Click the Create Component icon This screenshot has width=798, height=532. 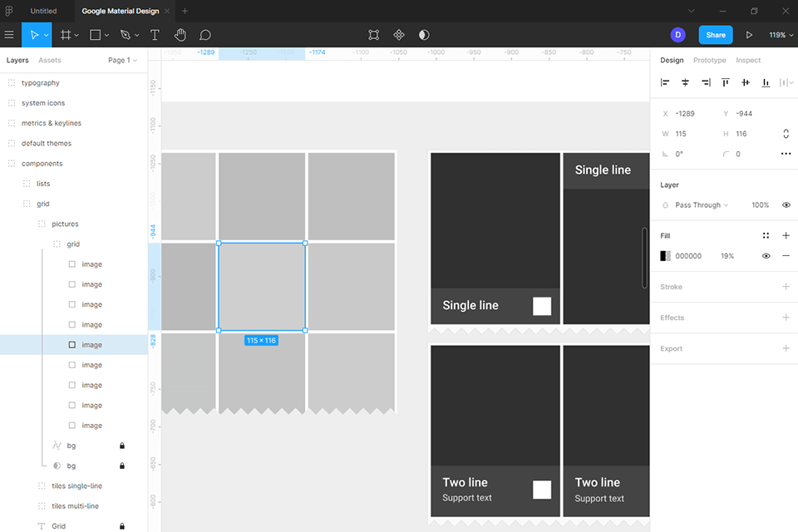coord(399,35)
